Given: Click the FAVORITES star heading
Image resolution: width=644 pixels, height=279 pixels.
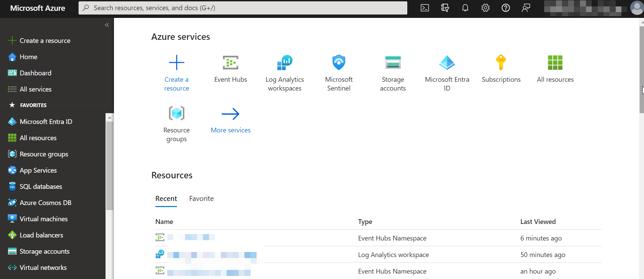Looking at the screenshot, I should click(28, 105).
